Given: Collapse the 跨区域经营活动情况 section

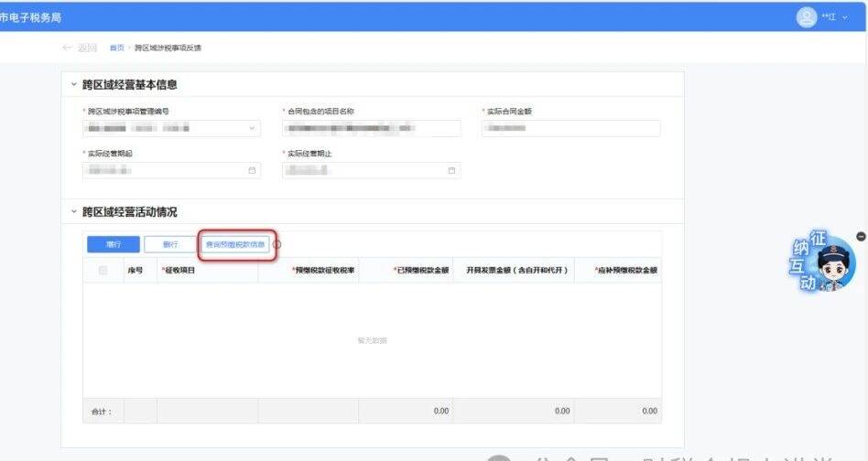Looking at the screenshot, I should pos(73,212).
